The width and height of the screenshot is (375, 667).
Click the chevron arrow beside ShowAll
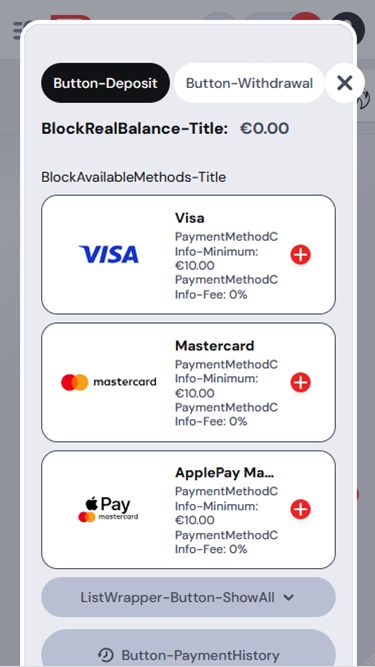(x=289, y=598)
